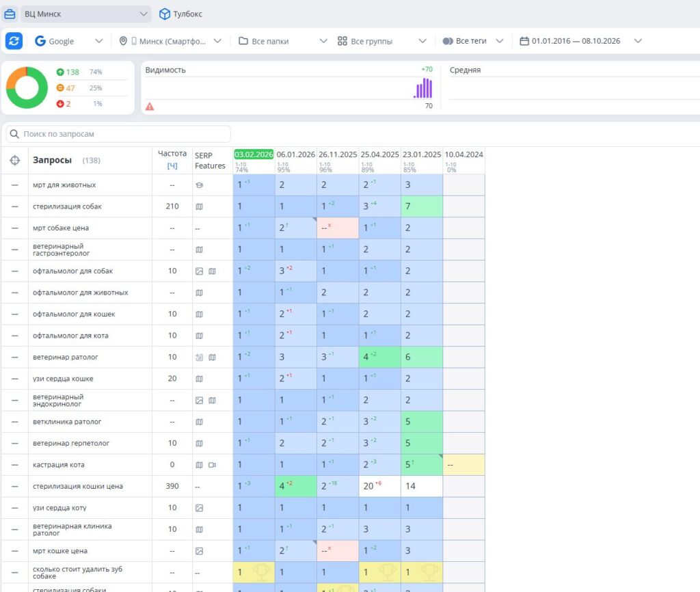Click the query стерилизация кошки цена
Screen dimensions: 700x592
tap(78, 486)
